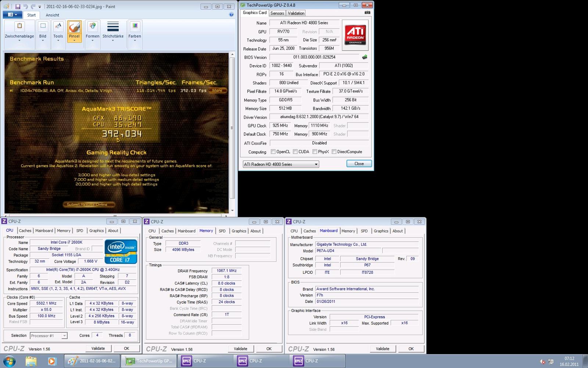The height and width of the screenshot is (368, 588).
Task: Switch to the TechPowerUp GPU-Z taskbar item
Action: (148, 361)
